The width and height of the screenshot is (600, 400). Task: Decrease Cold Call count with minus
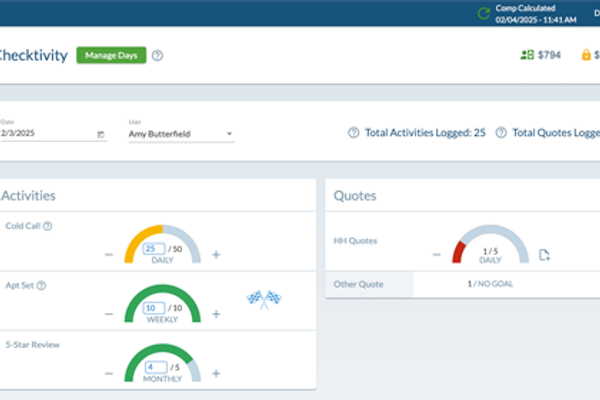pyautogui.click(x=109, y=255)
